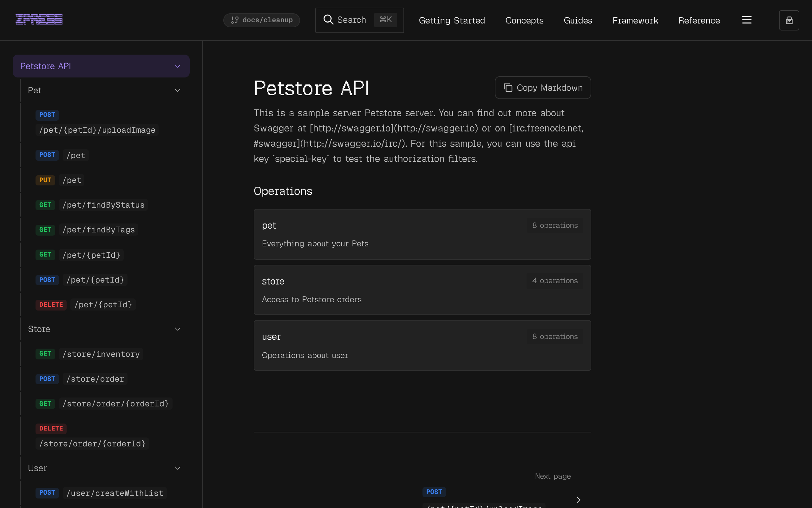The image size is (812, 508).
Task: Click the Operations heading
Action: [283, 191]
